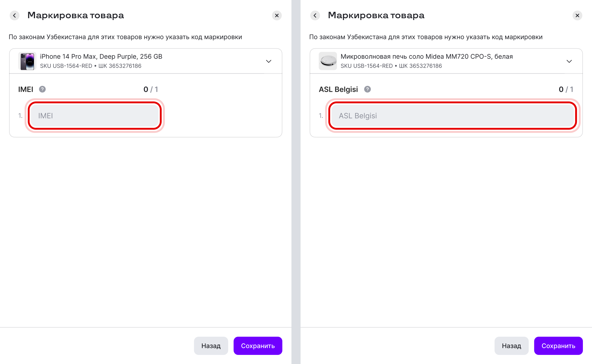Viewport: 592px width, 364px height.
Task: Open the IMEI help question mark icon
Action: coord(42,89)
